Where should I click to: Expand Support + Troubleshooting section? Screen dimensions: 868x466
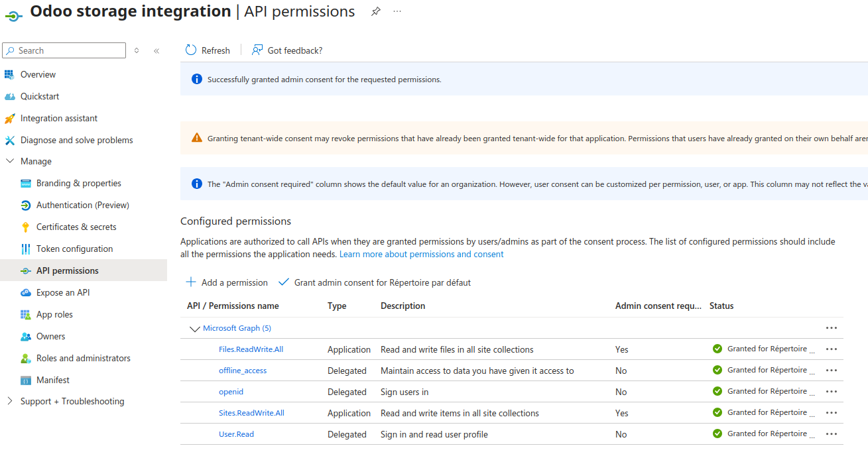tap(9, 401)
